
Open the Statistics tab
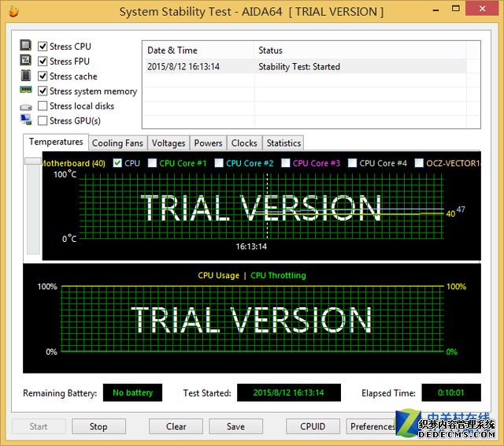(283, 143)
